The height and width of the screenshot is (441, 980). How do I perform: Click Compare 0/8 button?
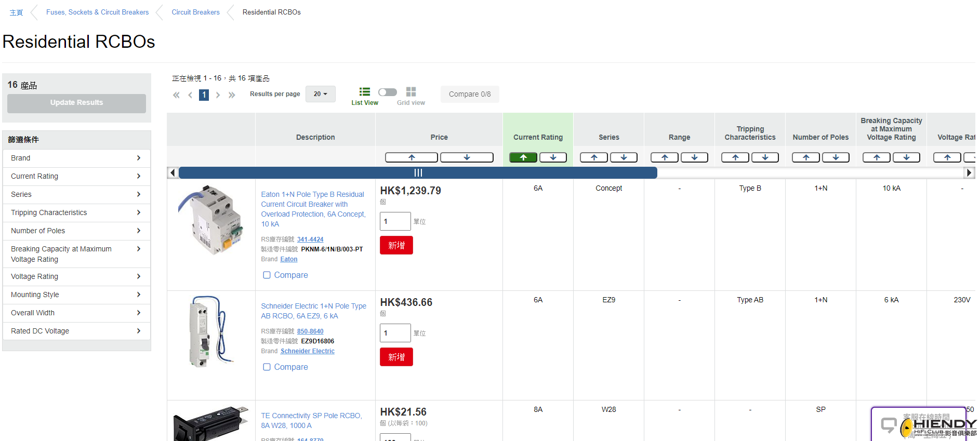point(470,94)
